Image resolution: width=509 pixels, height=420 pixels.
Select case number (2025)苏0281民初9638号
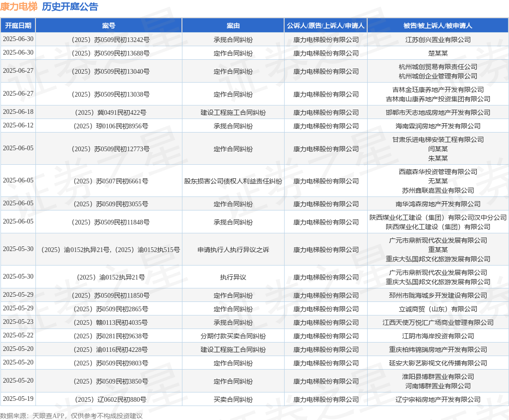[111, 336]
